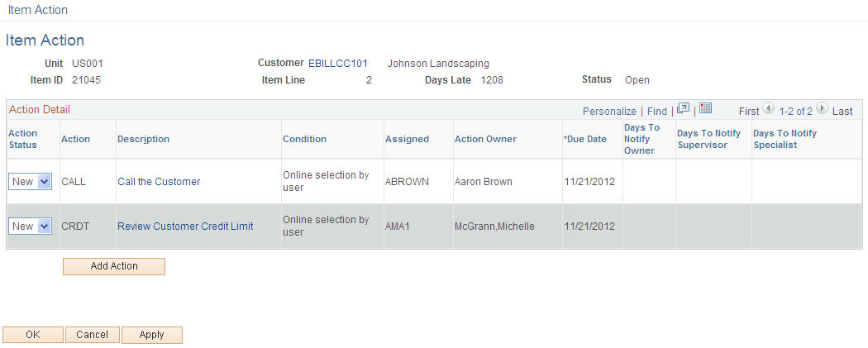Viewport: 868px width, 348px height.
Task: Open customer EBILLCC101 link
Action: [338, 64]
